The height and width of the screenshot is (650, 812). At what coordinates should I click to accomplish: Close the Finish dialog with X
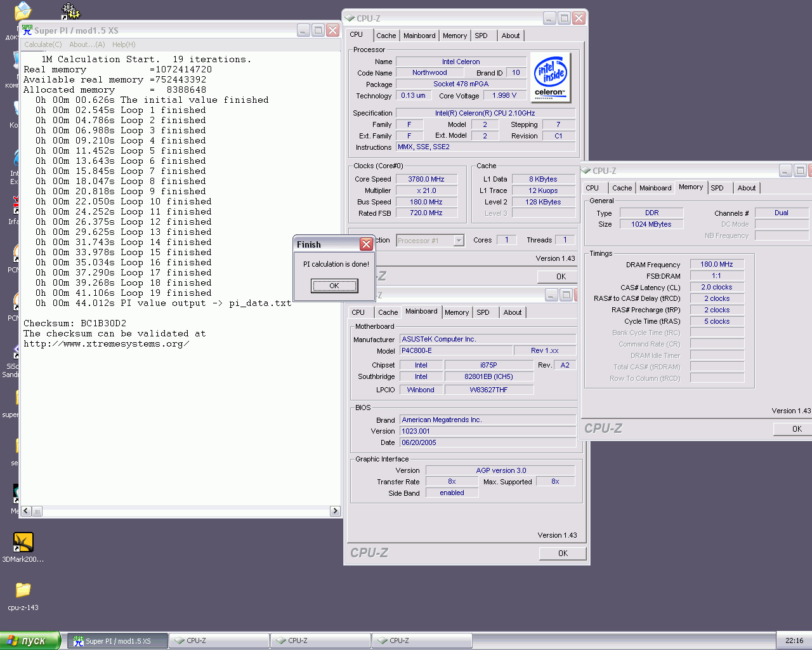366,244
